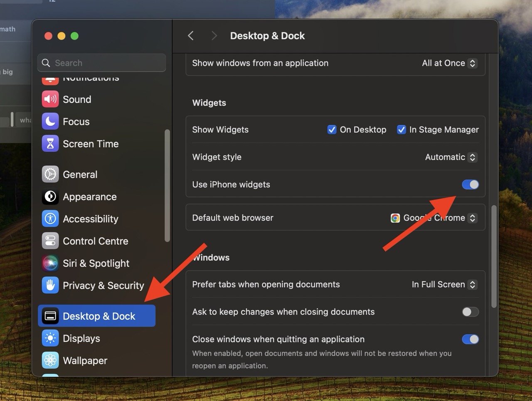Click the Focus moon icon
The height and width of the screenshot is (401, 532).
(50, 122)
